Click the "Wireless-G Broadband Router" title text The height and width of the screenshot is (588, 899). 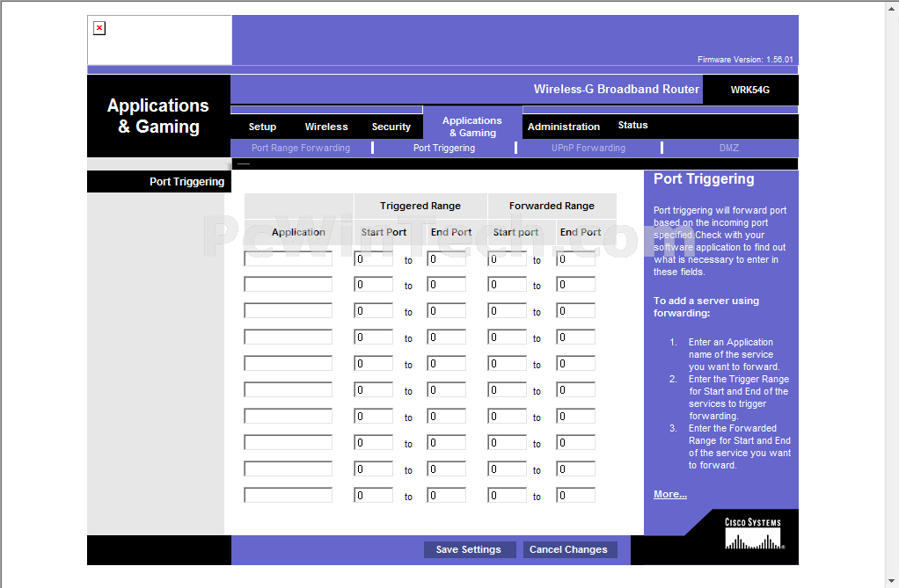coord(617,90)
